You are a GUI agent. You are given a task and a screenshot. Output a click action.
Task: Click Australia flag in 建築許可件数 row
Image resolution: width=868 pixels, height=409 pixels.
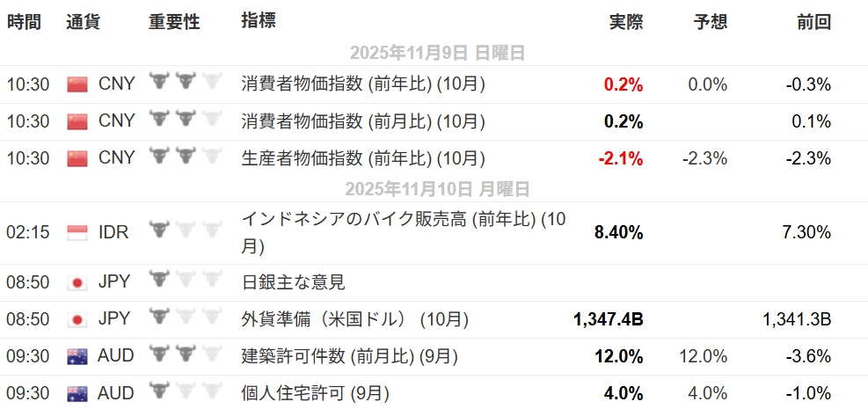[x=78, y=357]
